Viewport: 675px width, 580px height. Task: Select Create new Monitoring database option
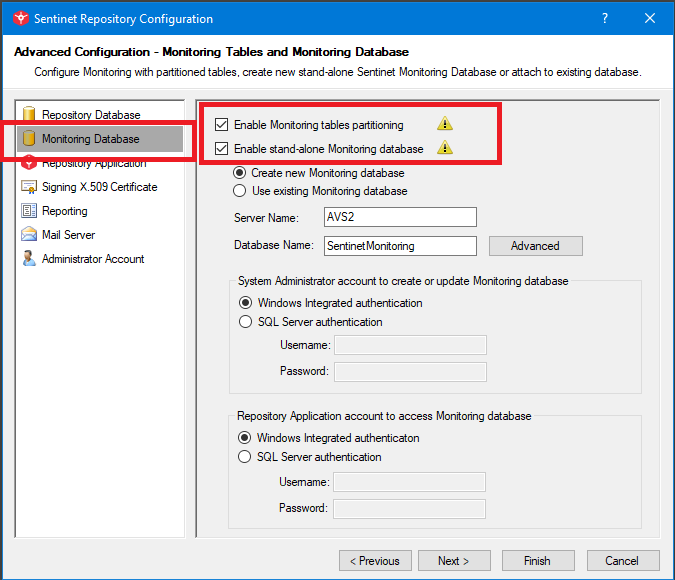point(239,173)
